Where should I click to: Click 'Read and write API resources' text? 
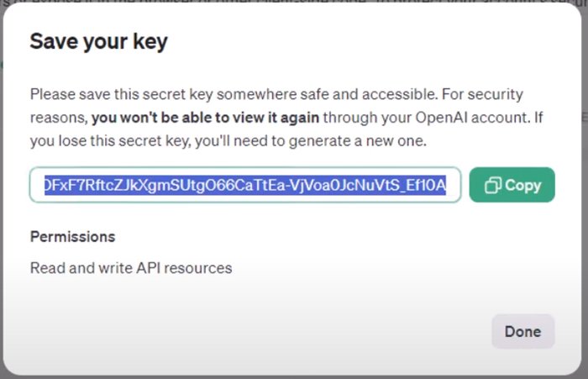pyautogui.click(x=131, y=268)
